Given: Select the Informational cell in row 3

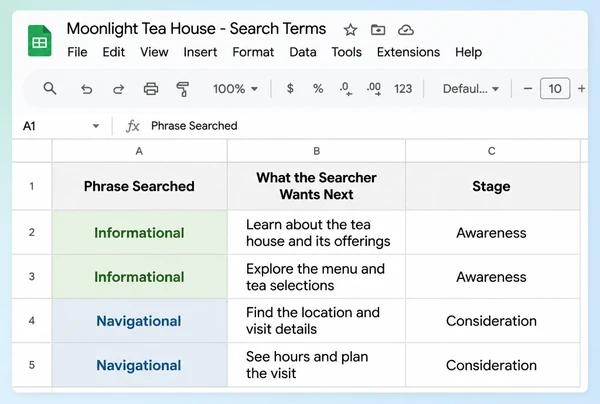Looking at the screenshot, I should coord(139,276).
